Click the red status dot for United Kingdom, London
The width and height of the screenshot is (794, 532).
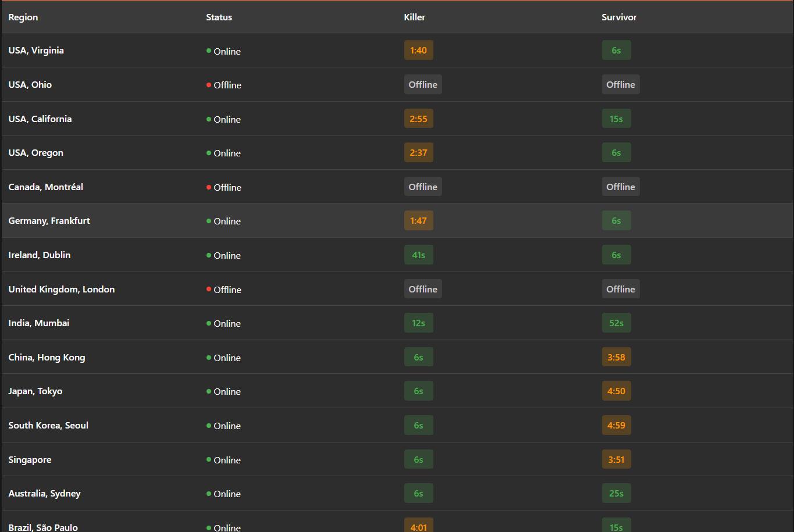click(x=209, y=289)
